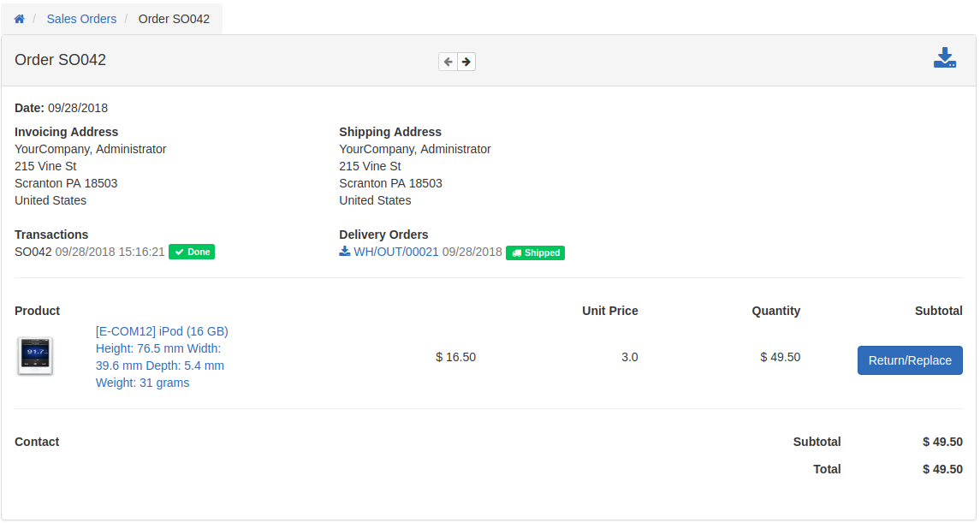
Task: Click the Shipped status badge
Action: (x=535, y=253)
